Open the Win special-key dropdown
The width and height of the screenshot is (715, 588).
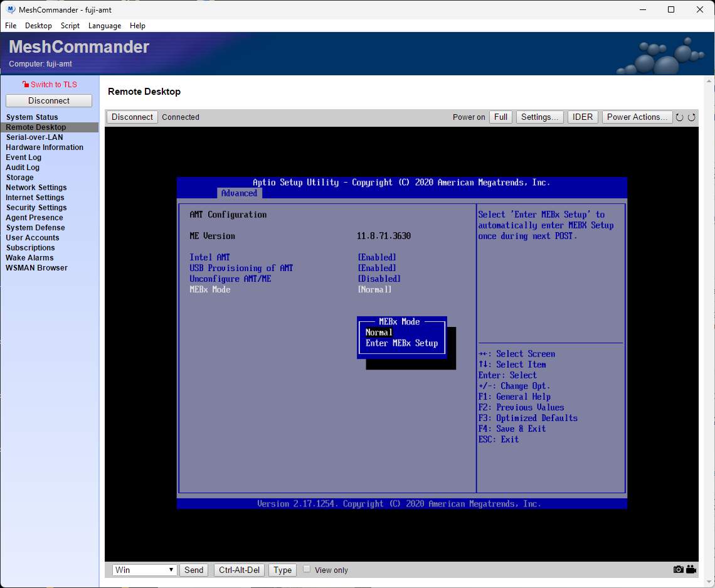click(144, 570)
